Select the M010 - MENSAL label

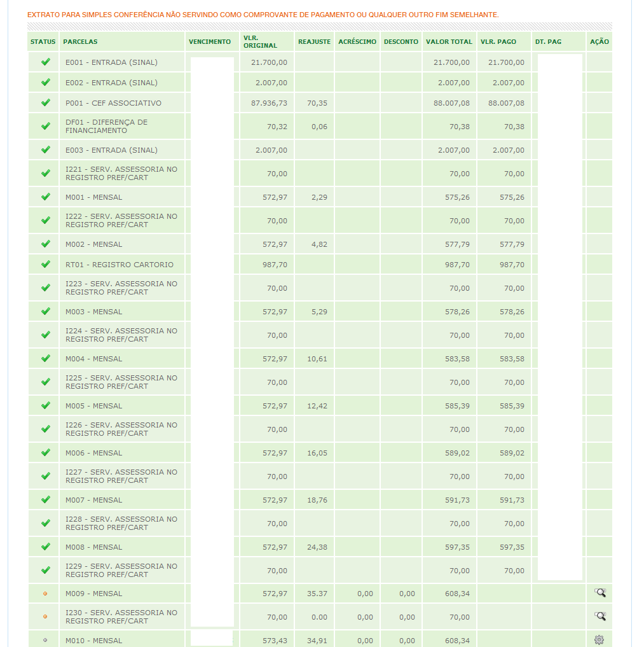[93, 641]
